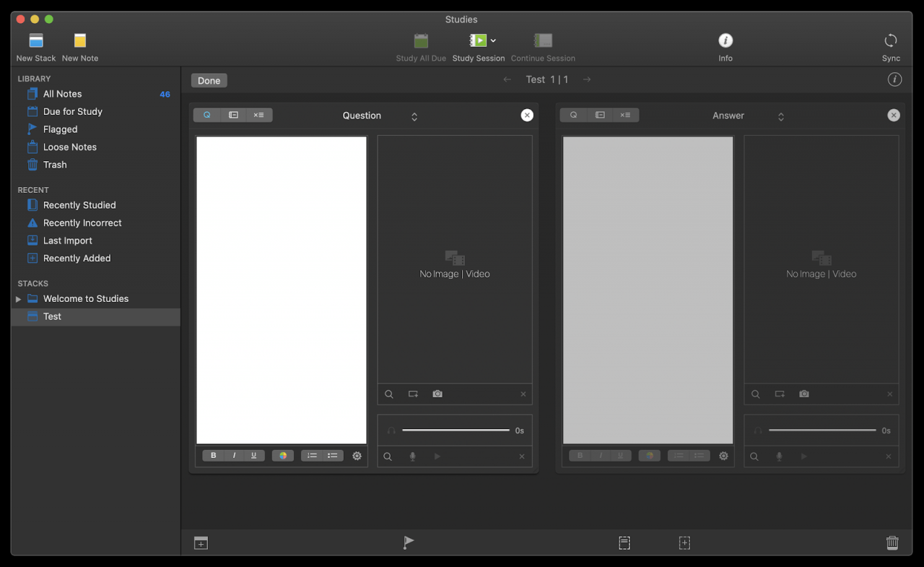
Task: Flag the current note using the flag icon
Action: (408, 542)
